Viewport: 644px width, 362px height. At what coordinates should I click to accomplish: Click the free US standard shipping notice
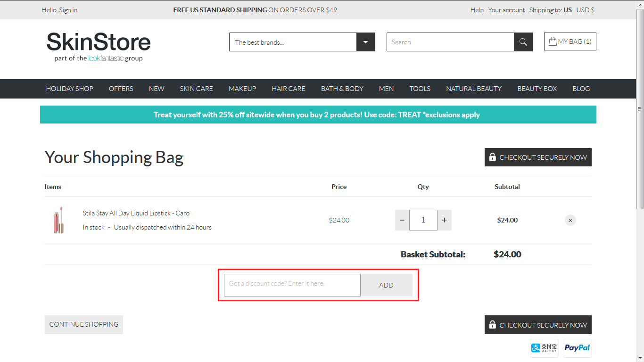(256, 10)
